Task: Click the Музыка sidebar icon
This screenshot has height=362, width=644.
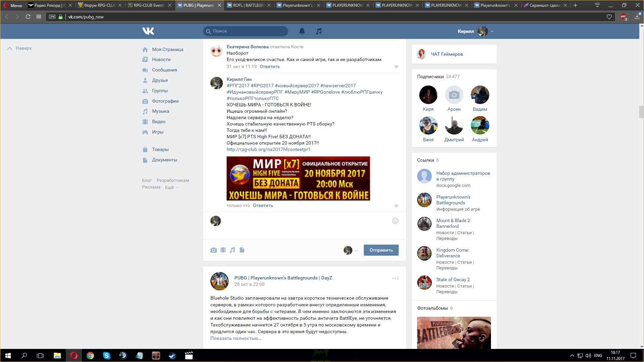Action: click(x=145, y=111)
